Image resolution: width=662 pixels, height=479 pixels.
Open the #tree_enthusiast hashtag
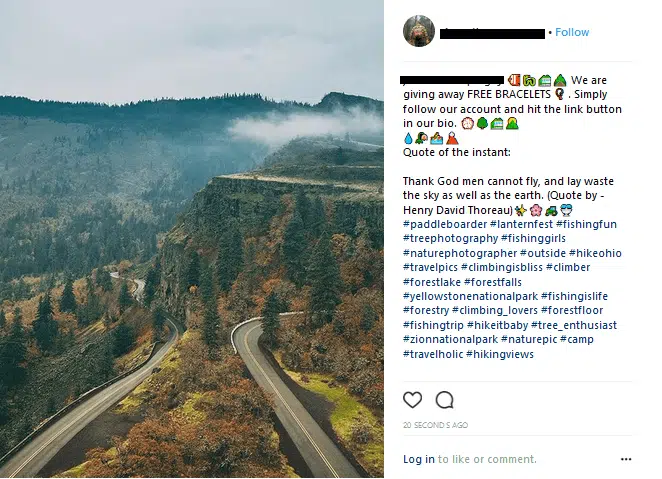point(574,326)
